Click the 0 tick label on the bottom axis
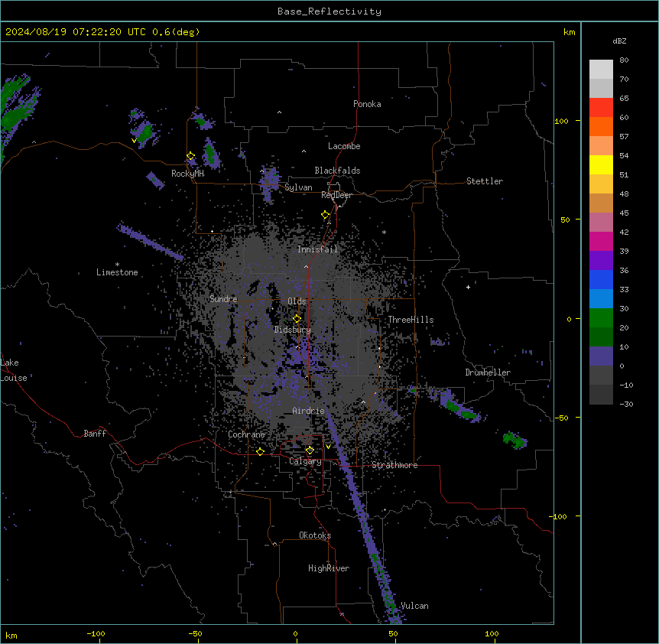 pyautogui.click(x=295, y=633)
